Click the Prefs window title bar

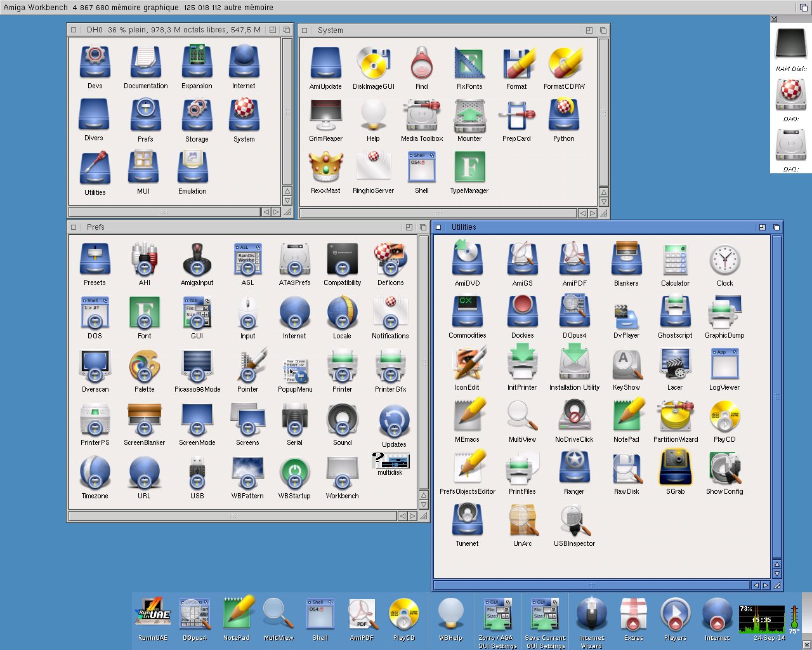pyautogui.click(x=241, y=227)
